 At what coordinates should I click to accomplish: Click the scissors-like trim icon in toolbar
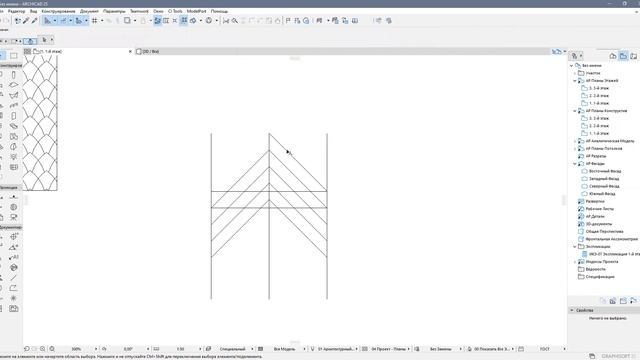tap(226, 20)
